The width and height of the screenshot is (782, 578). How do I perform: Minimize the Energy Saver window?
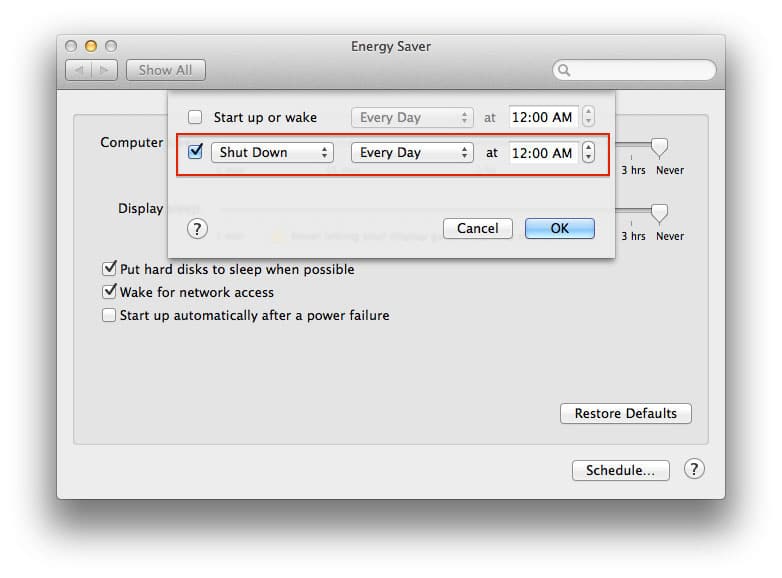pos(90,46)
